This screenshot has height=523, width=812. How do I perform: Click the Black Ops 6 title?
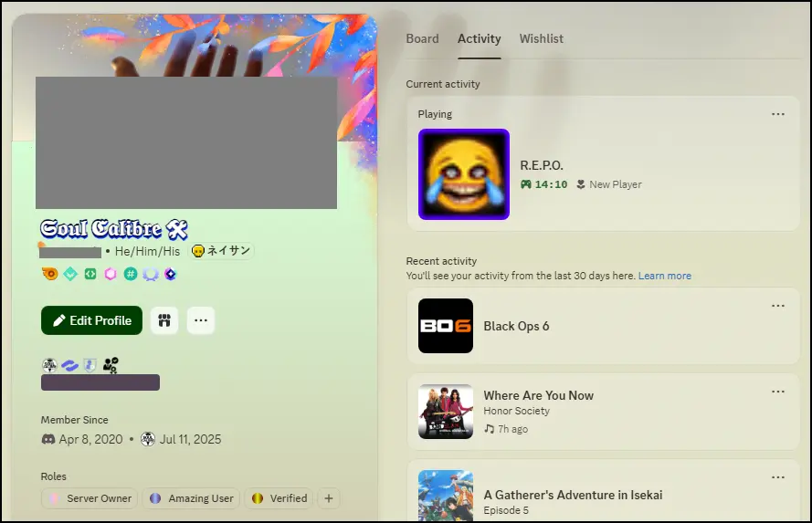[x=516, y=326]
